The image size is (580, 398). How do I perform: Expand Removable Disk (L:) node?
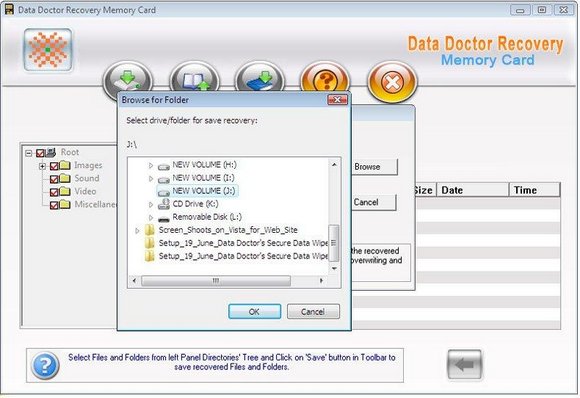pyautogui.click(x=151, y=217)
